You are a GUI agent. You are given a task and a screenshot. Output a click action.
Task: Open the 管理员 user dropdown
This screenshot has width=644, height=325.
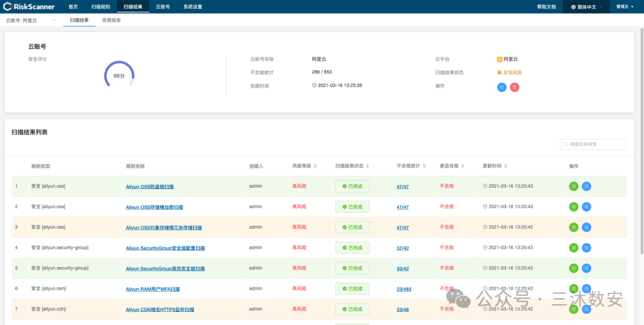[625, 7]
